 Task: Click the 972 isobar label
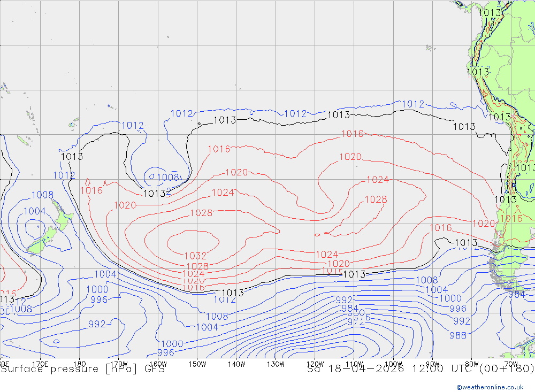pos(356,322)
